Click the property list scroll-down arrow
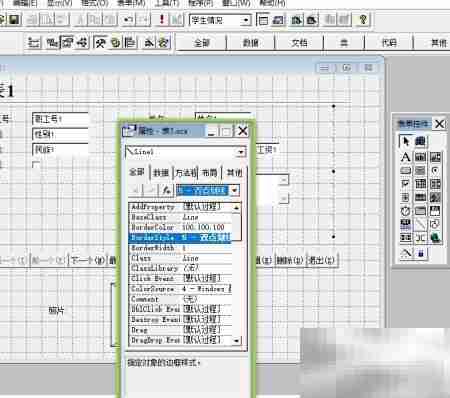This screenshot has height=398, width=450. pyautogui.click(x=237, y=341)
